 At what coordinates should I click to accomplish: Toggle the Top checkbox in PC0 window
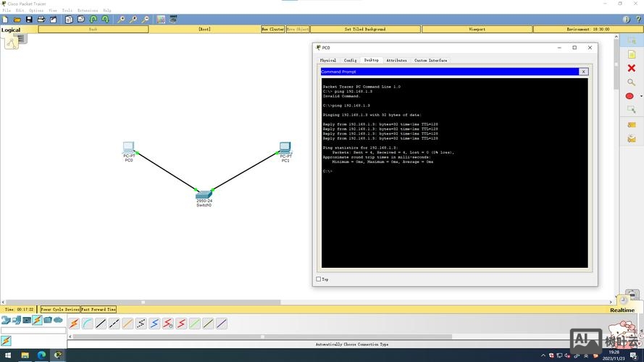tap(318, 279)
